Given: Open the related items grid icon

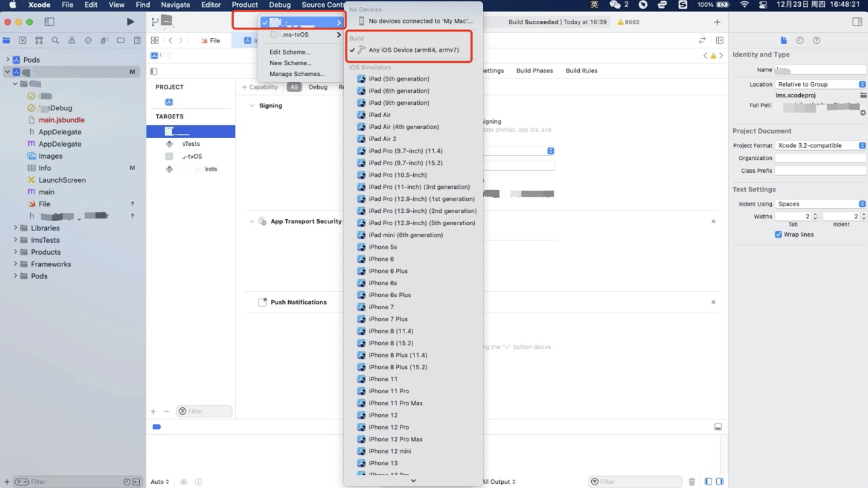Looking at the screenshot, I should (x=155, y=40).
